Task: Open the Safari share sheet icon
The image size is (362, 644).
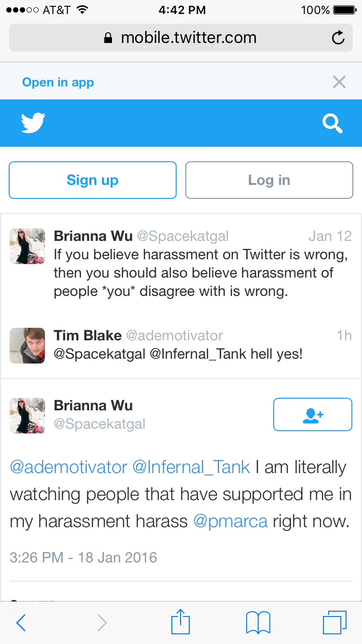Action: (x=181, y=621)
